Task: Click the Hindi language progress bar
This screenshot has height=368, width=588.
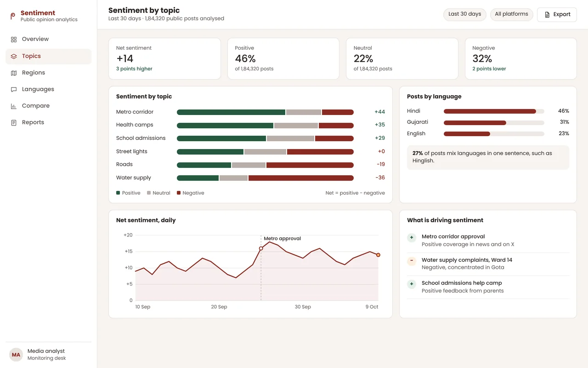Action: (494, 111)
